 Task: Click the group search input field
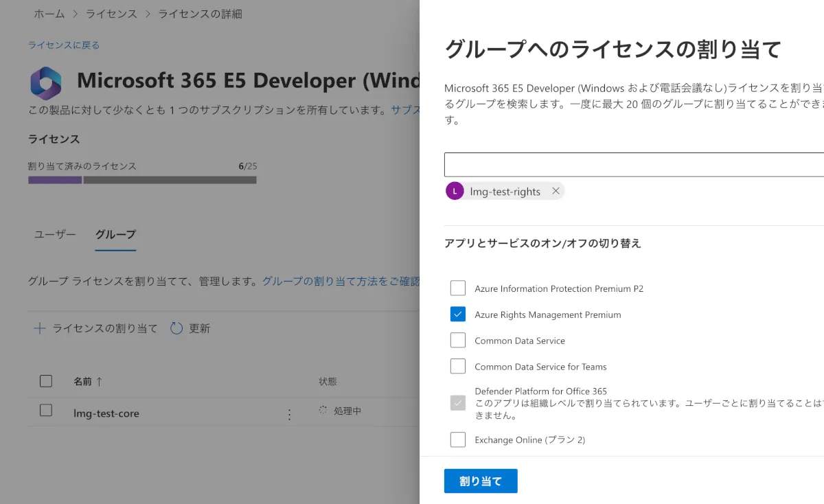633,165
